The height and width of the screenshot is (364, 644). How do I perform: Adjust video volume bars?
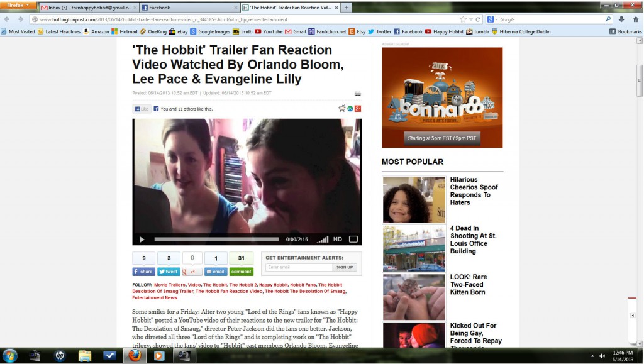click(x=323, y=240)
